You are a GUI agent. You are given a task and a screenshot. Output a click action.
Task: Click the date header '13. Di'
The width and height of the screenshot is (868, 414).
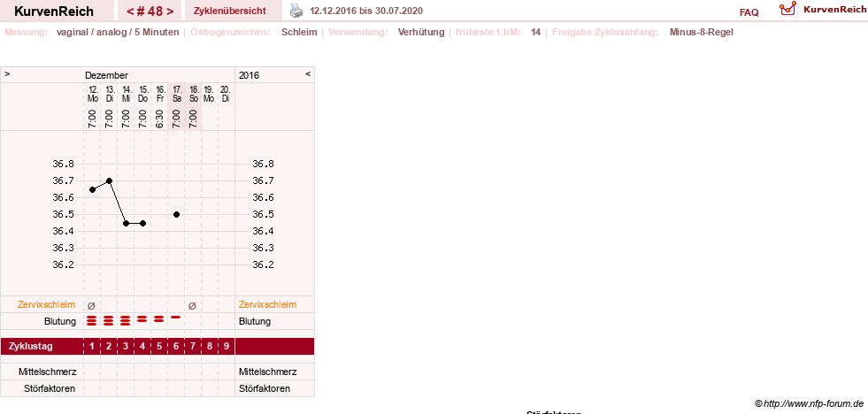point(110,94)
